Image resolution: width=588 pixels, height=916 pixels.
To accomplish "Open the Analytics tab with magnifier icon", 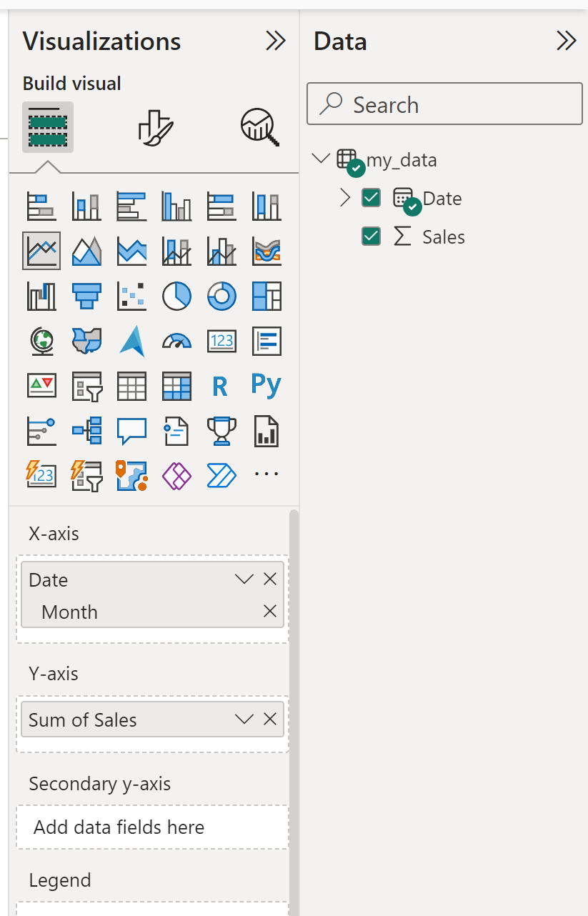I will pos(259,128).
